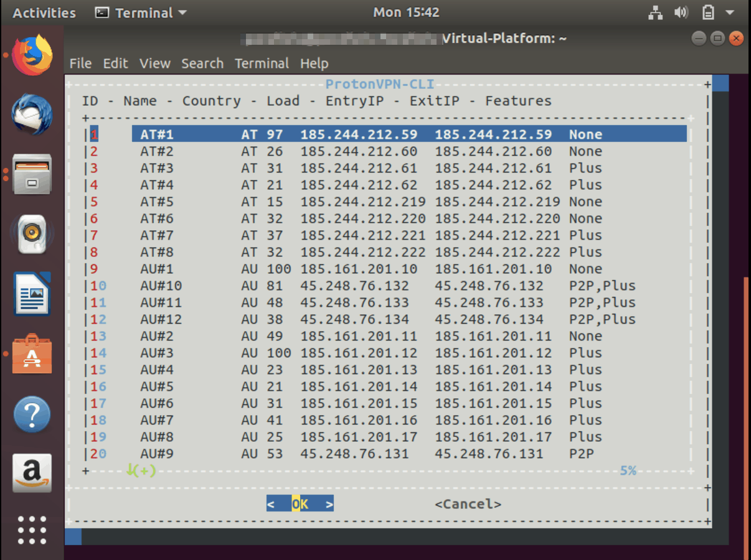Open the Help application
The height and width of the screenshot is (560, 751).
point(31,414)
